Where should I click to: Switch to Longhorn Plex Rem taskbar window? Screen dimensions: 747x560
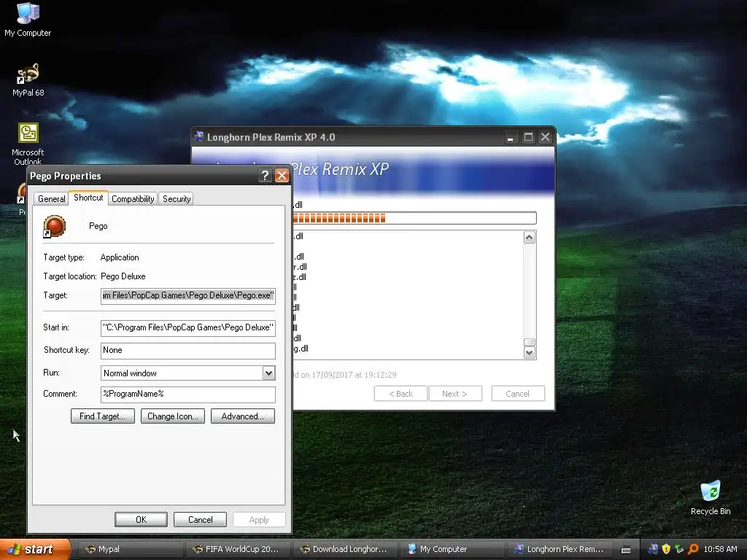coord(558,549)
